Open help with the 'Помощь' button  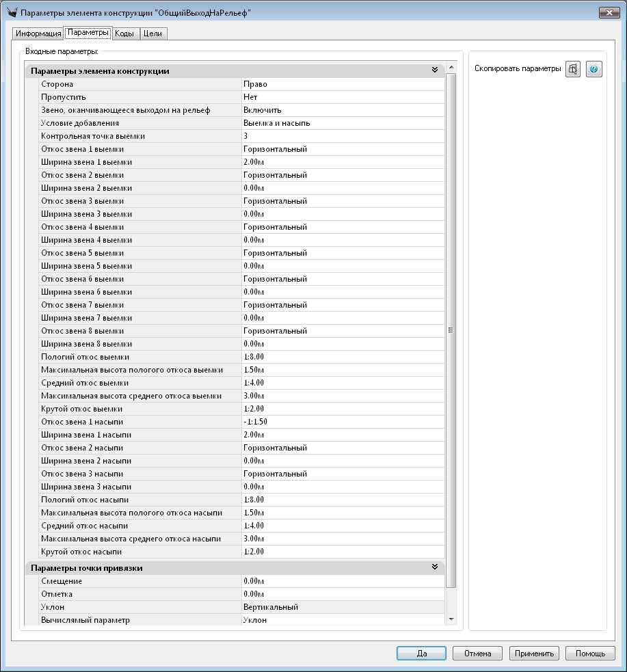pos(590,654)
